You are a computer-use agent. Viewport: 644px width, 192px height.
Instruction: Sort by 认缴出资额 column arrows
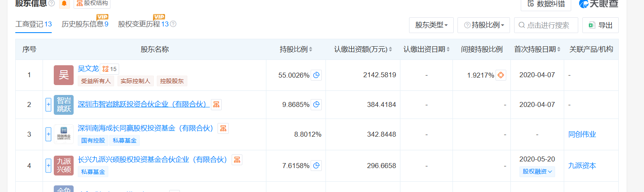click(x=390, y=50)
